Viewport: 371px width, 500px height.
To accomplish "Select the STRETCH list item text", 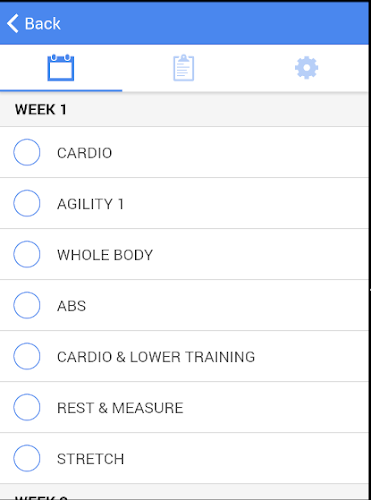I will tap(90, 459).
